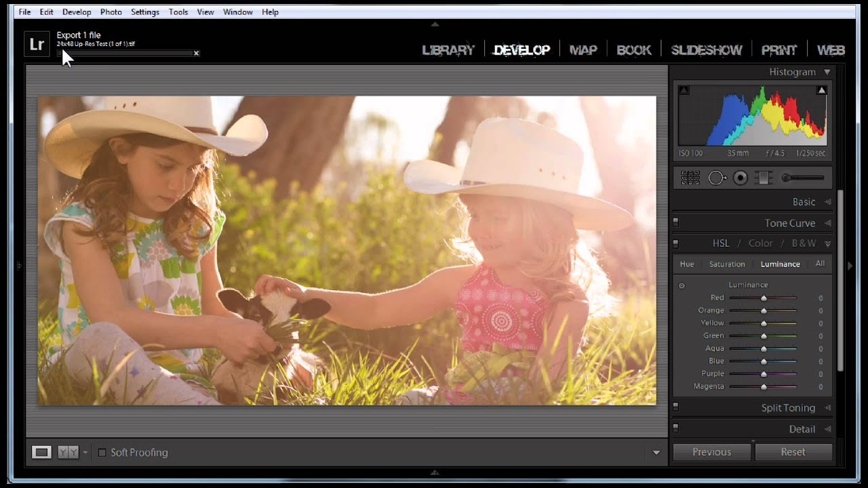Click the tool strip brush size slider

[x=803, y=178]
